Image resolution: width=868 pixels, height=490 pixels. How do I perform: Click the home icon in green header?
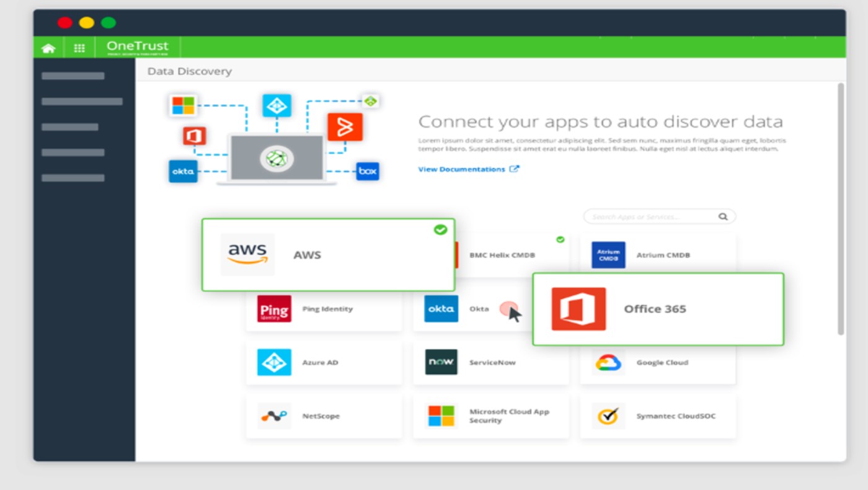(48, 48)
